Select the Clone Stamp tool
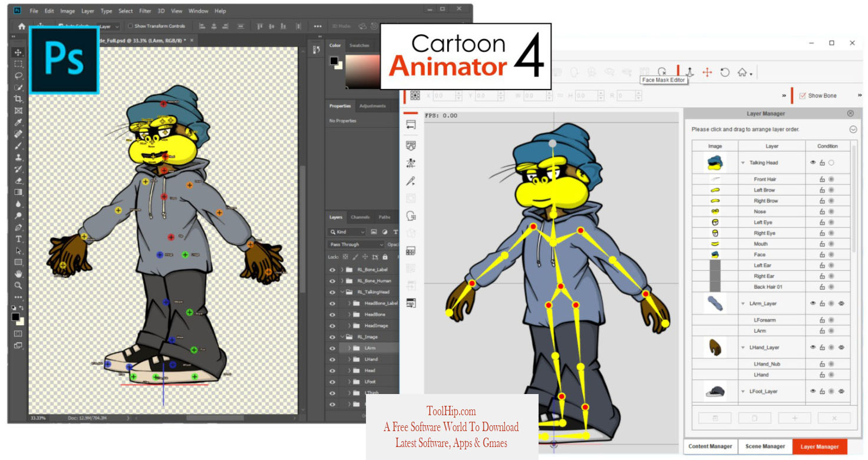This screenshot has height=460, width=868. tap(18, 157)
